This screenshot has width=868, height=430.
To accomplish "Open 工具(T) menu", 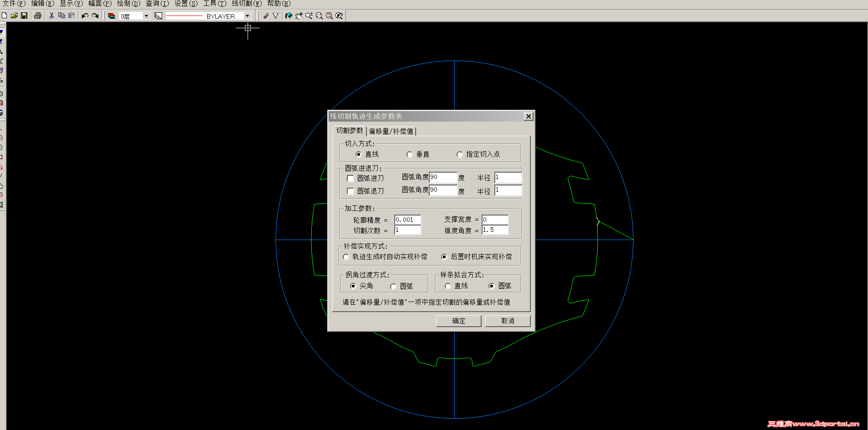I will [x=215, y=4].
